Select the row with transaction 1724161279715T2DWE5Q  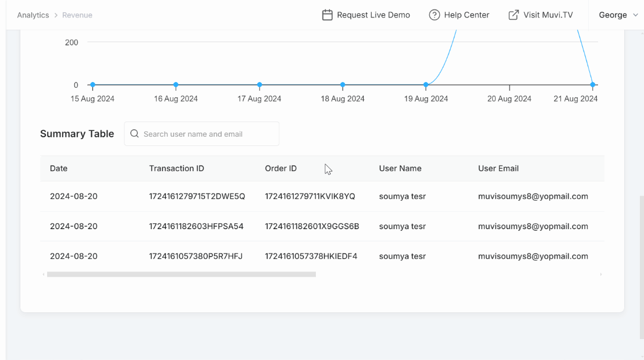(x=197, y=197)
